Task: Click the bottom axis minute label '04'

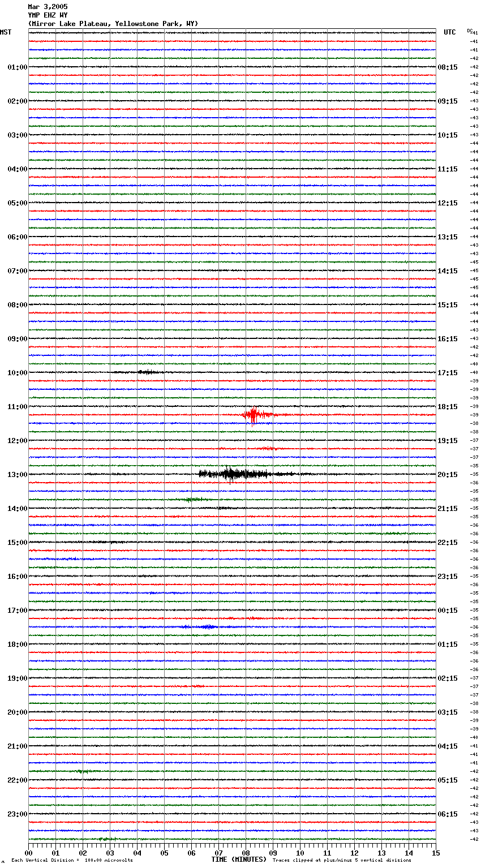Action: [x=138, y=853]
